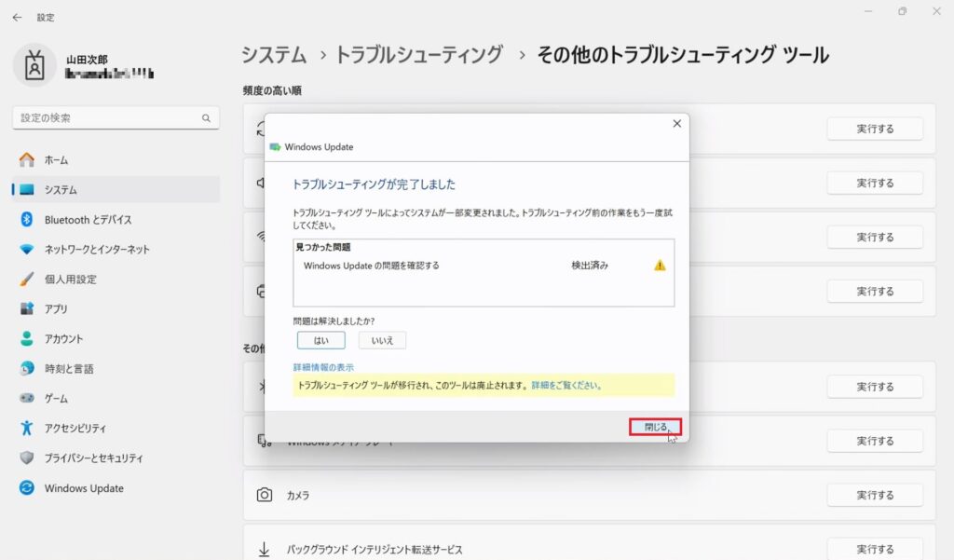Viewport: 954px width, 560px height.
Task: Click the camera icon in the カメラ row
Action: pos(264,495)
